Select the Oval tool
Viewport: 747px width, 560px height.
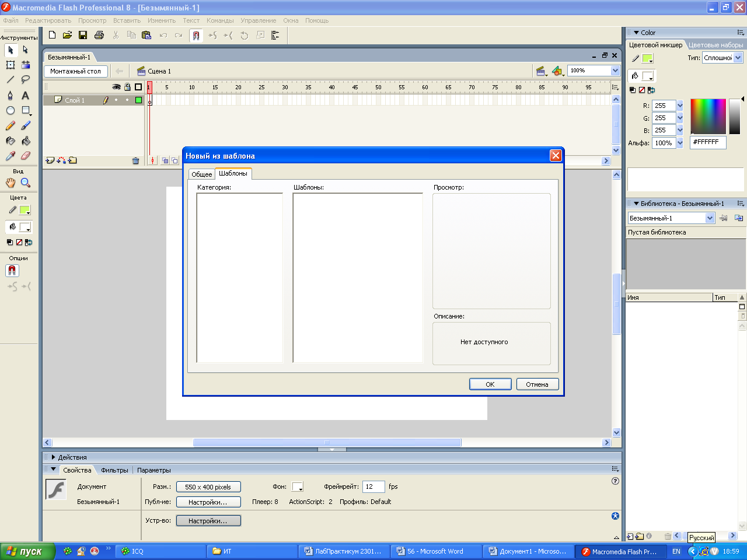coord(11,110)
